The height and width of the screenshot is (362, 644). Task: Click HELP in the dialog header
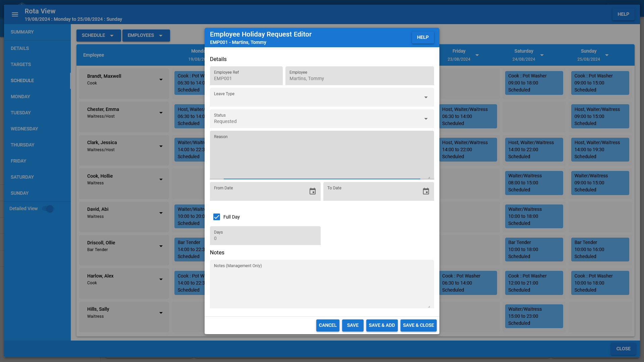(423, 38)
